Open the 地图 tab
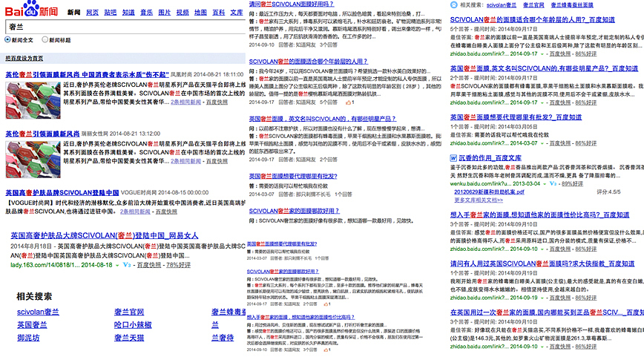644x357 pixels. [x=201, y=13]
